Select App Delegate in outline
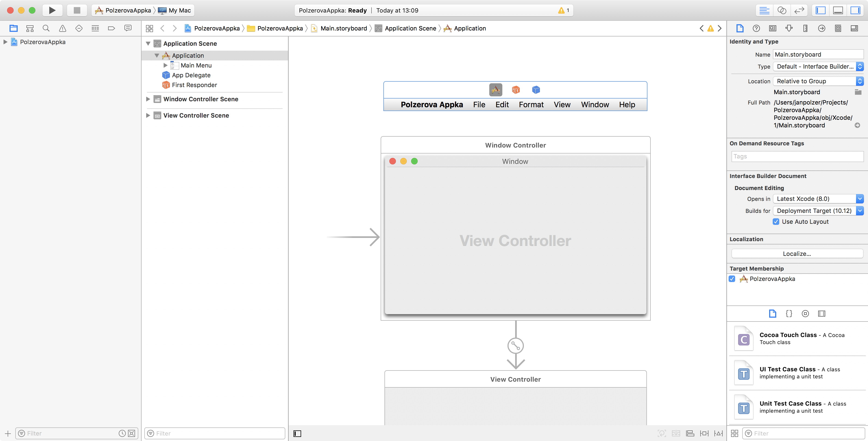 tap(191, 75)
